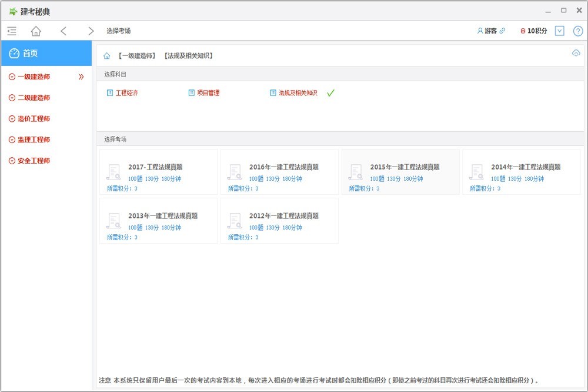Click the green checkmark on 法规及相关知识
Screen dimensions: 588x392
tap(330, 92)
